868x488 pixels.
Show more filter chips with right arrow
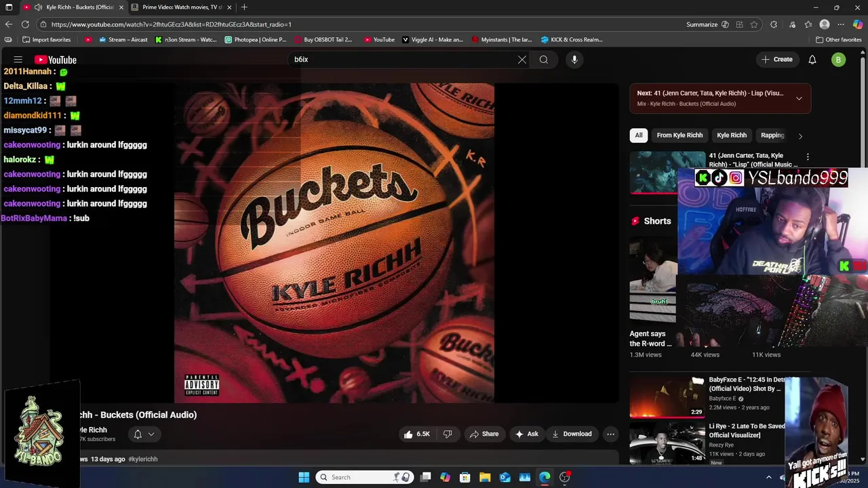(800, 136)
